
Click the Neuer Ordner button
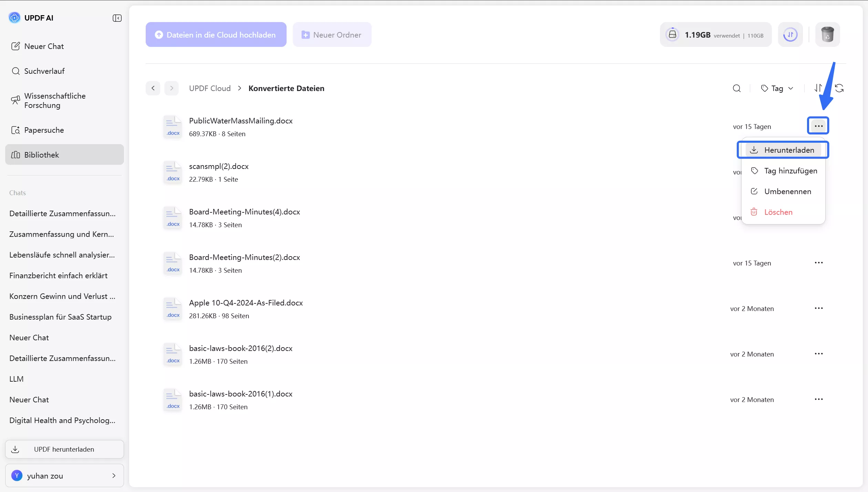tap(332, 34)
